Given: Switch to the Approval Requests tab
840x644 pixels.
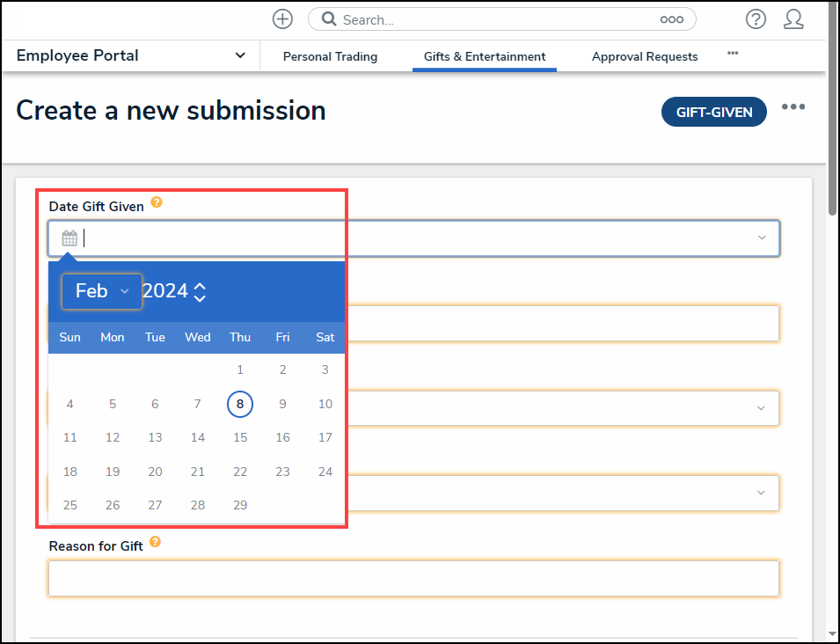Looking at the screenshot, I should [645, 56].
